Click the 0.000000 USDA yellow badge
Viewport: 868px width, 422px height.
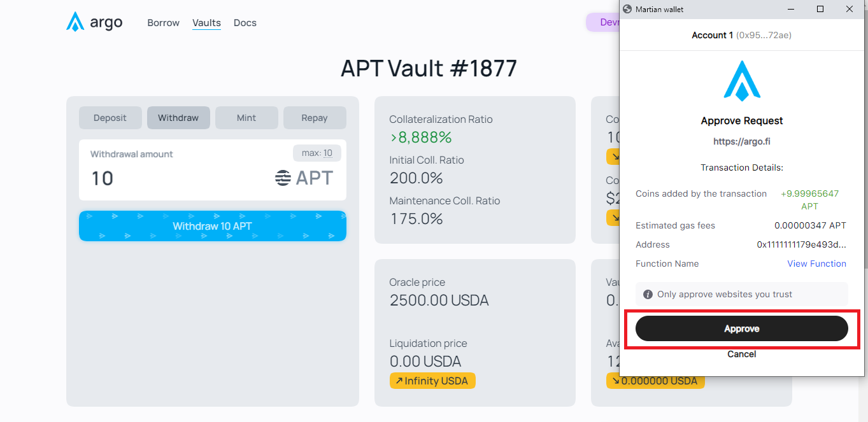pyautogui.click(x=655, y=381)
